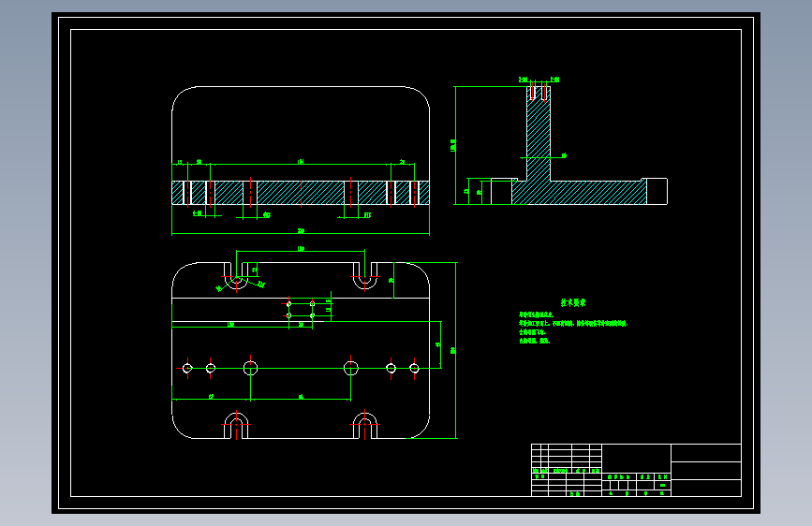Click the large left-center hole in plan view

pyautogui.click(x=251, y=368)
